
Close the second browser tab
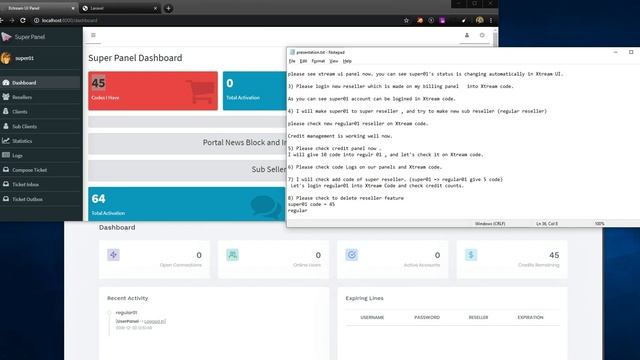(155, 8)
